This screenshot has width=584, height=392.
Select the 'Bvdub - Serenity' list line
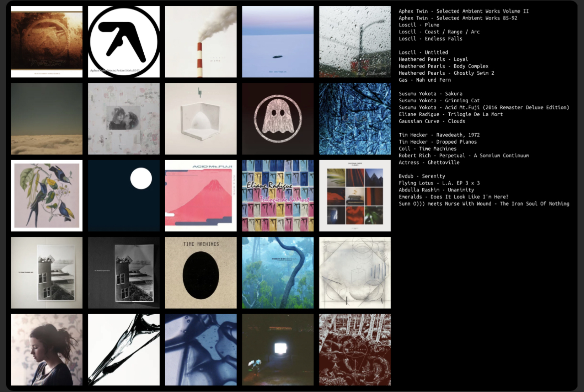click(422, 177)
